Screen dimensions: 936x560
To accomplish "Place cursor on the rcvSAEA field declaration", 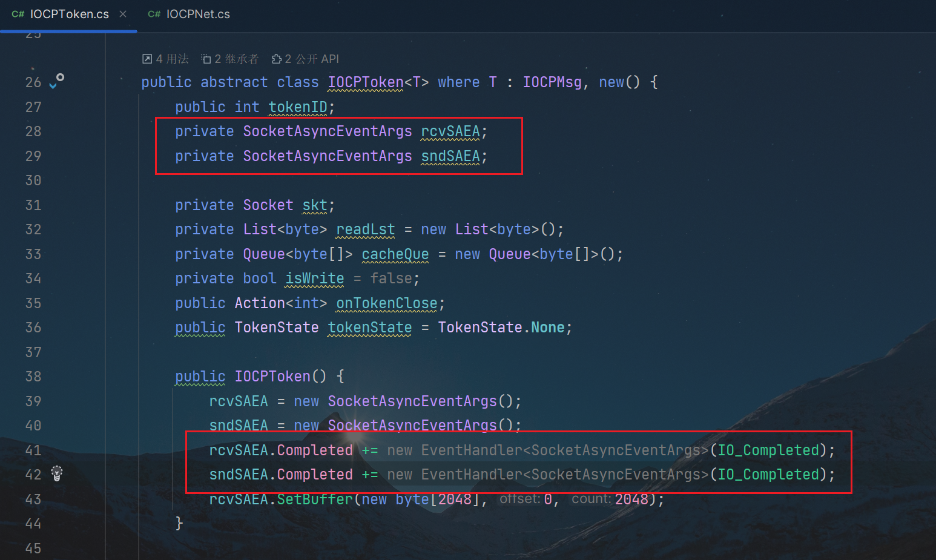I will (450, 131).
